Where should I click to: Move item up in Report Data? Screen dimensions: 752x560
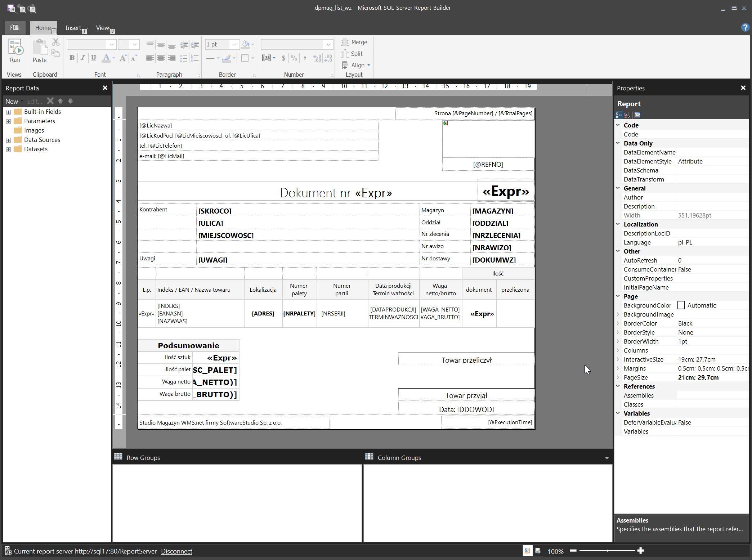61,101
